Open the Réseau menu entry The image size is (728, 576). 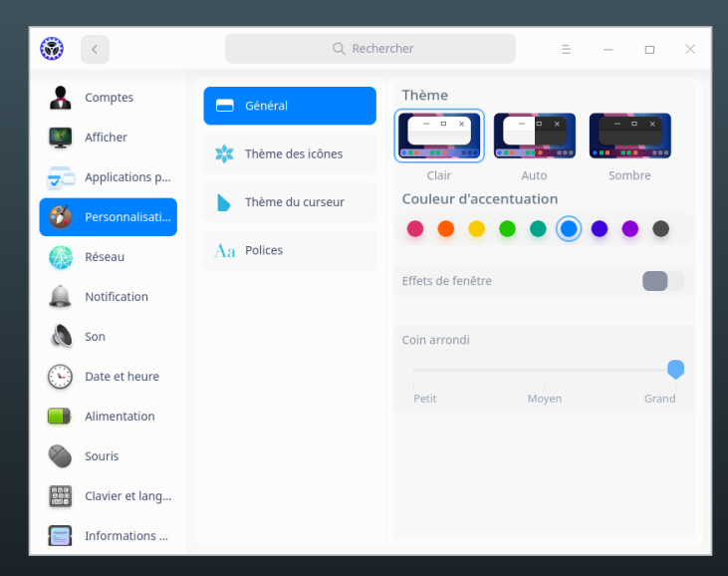[109, 257]
